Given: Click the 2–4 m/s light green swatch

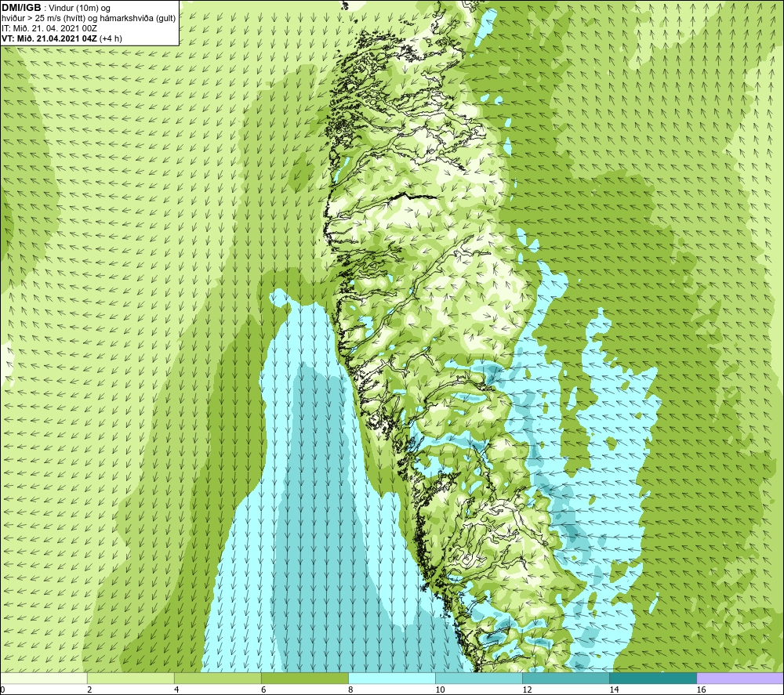Looking at the screenshot, I should click(x=131, y=678).
